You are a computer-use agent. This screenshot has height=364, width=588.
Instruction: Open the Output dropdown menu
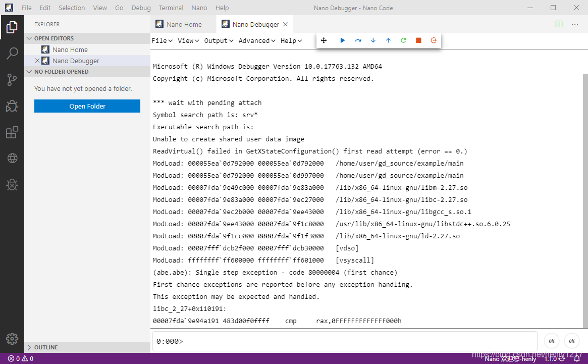tap(219, 40)
